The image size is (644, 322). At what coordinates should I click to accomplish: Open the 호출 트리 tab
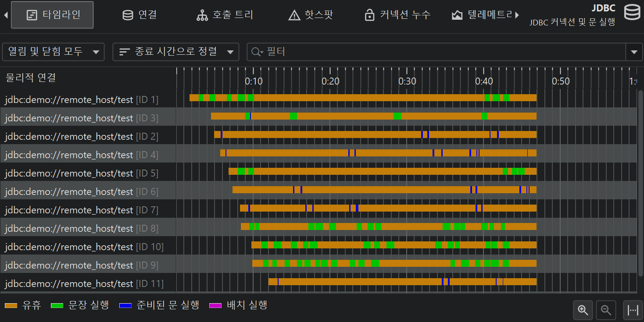tap(225, 15)
